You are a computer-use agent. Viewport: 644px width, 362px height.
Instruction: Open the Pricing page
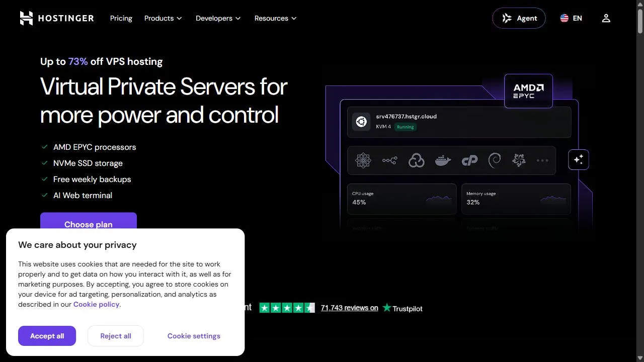point(121,18)
